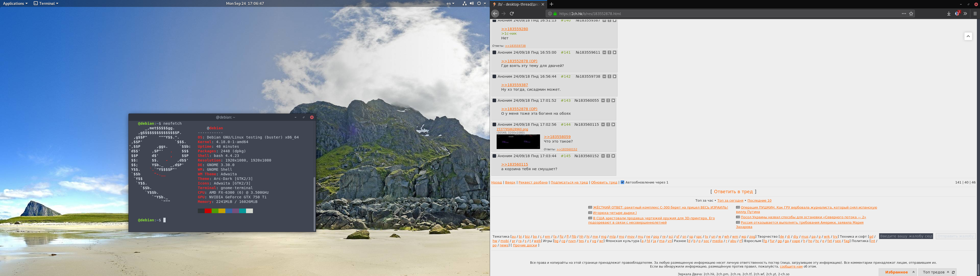Reload the 2ch page

pos(512,13)
